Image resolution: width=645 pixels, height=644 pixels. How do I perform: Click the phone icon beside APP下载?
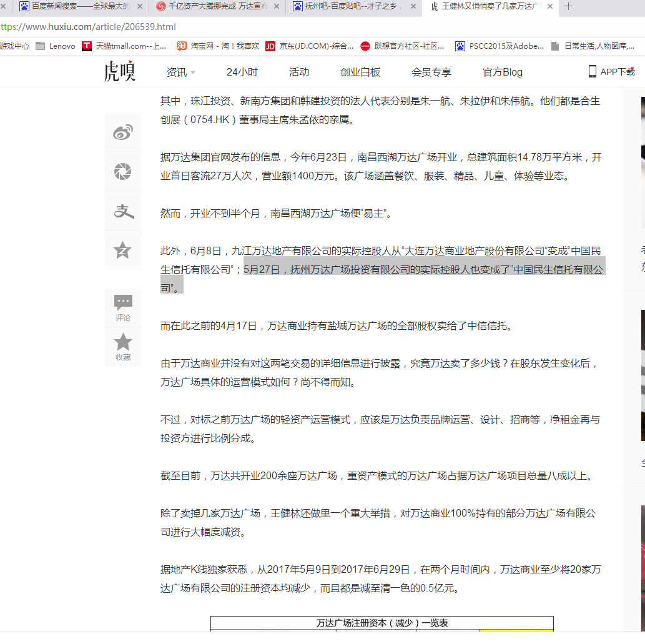[592, 72]
